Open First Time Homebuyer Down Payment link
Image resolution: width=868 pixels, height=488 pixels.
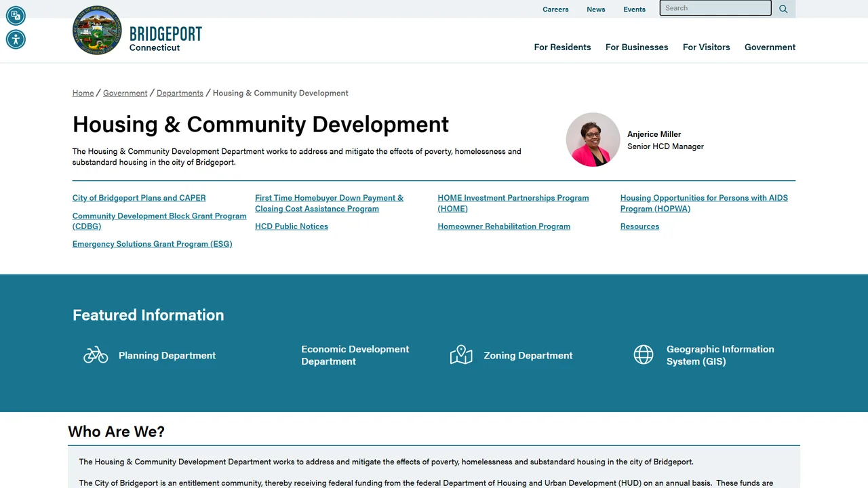click(x=329, y=203)
